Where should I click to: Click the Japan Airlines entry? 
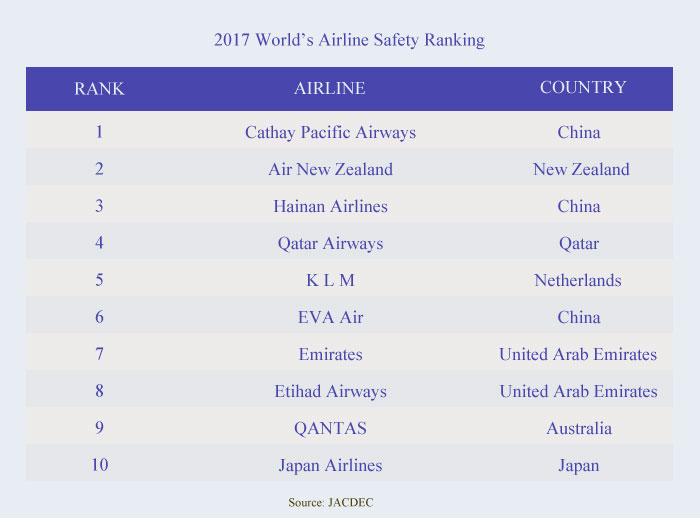pos(330,465)
